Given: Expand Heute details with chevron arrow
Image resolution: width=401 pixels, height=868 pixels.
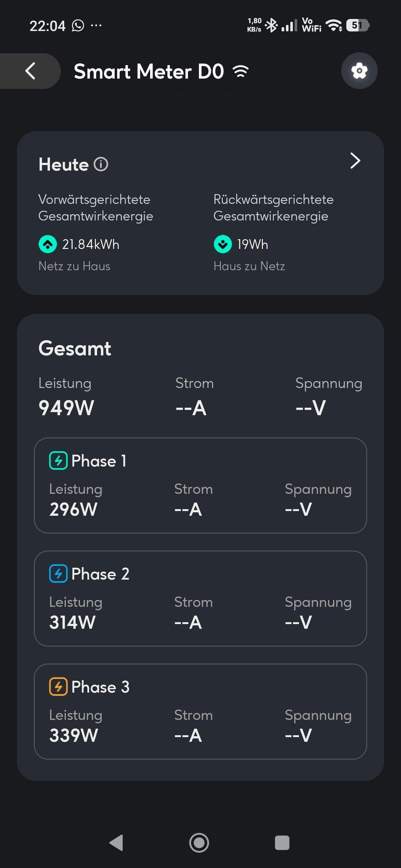Looking at the screenshot, I should coord(355,161).
